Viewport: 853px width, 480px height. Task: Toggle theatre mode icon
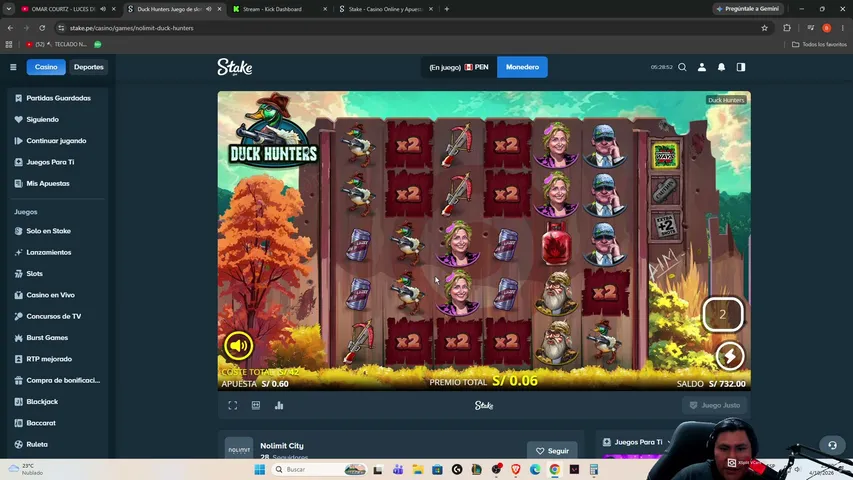point(256,405)
